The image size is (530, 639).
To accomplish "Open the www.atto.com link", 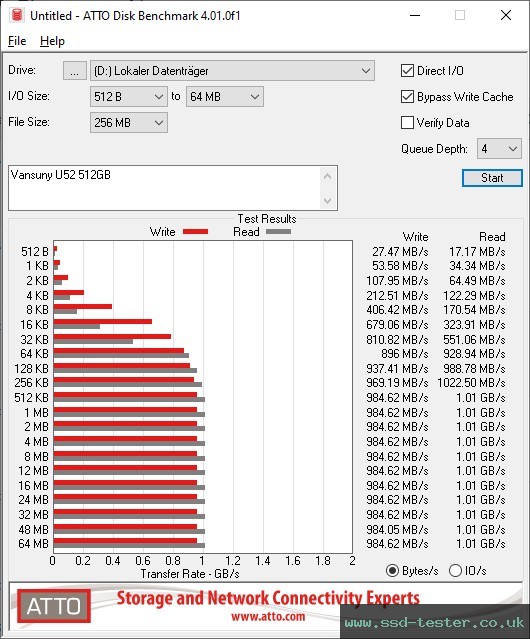I will coord(268,616).
